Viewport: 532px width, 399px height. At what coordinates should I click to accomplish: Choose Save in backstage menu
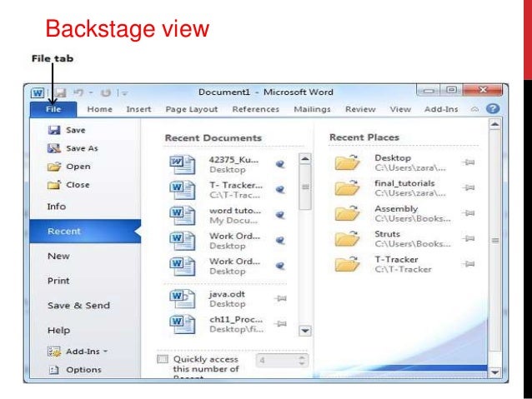67,130
